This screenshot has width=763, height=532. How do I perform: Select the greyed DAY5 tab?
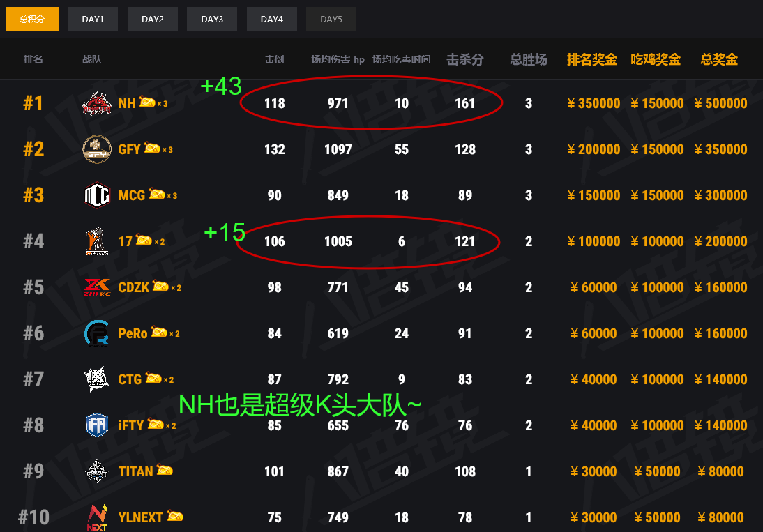[331, 19]
